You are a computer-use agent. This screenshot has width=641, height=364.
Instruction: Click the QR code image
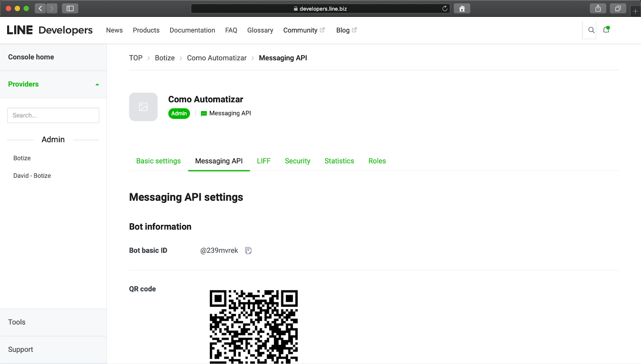click(x=254, y=327)
